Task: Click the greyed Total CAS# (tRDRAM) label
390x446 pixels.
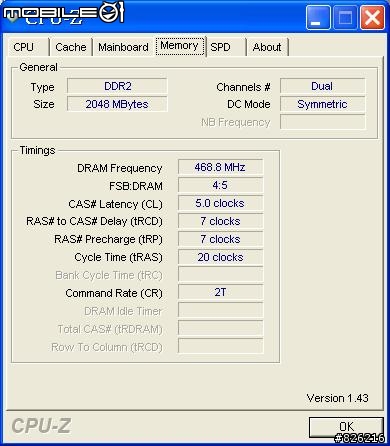Action: click(x=110, y=329)
